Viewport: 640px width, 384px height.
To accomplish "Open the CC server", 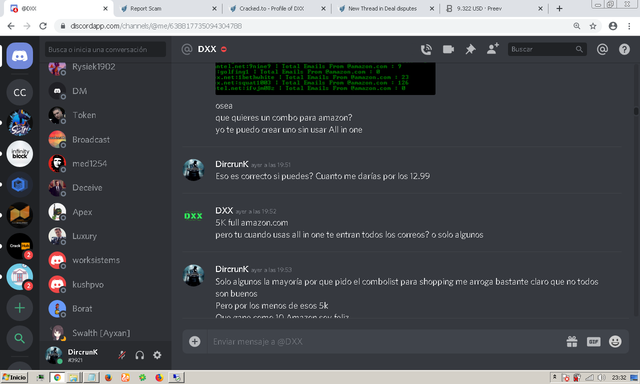I will coord(20,93).
